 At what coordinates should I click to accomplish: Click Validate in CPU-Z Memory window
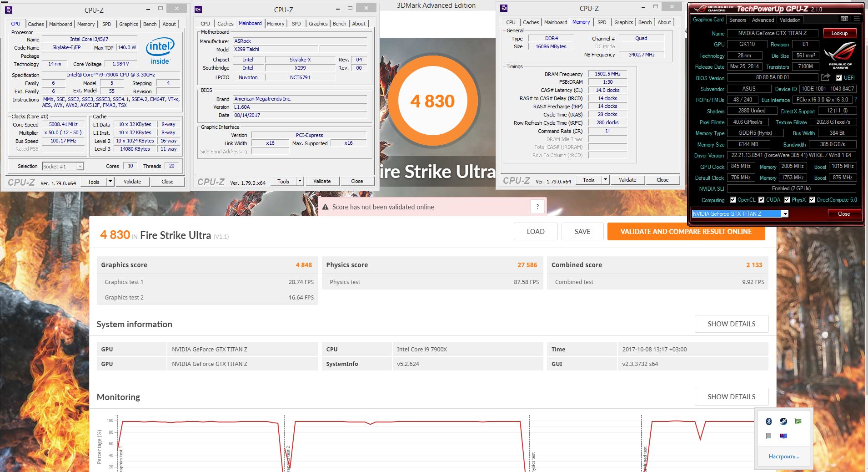coord(627,180)
